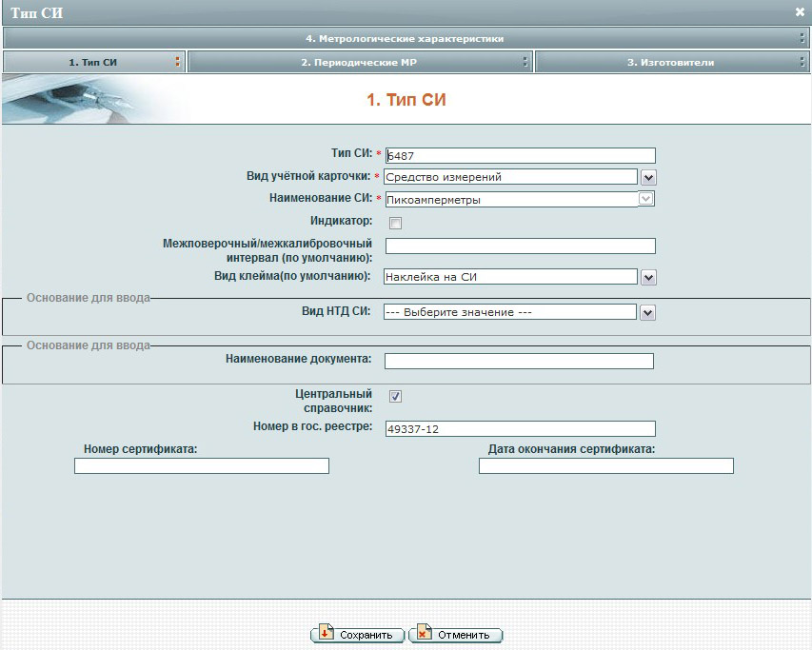Focus Межповерочный/межкалибровочный интервал field
Image resolution: width=812 pixels, height=650 pixels.
(x=521, y=246)
